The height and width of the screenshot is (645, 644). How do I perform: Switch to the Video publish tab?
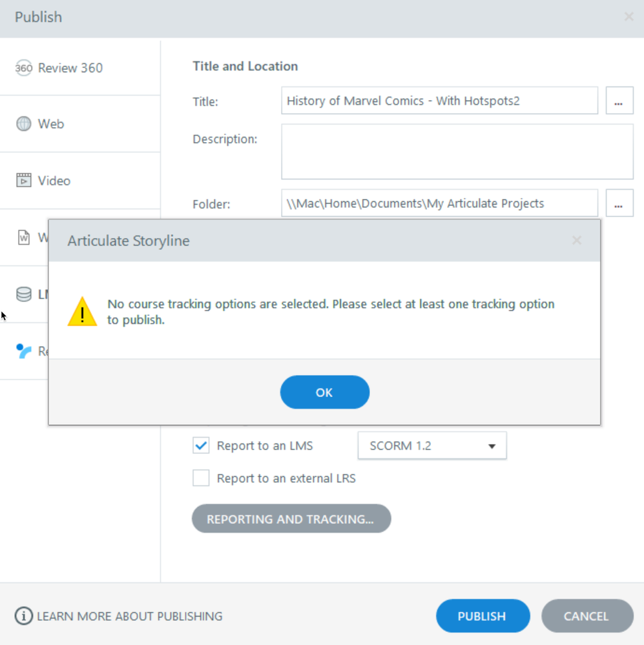(x=54, y=181)
